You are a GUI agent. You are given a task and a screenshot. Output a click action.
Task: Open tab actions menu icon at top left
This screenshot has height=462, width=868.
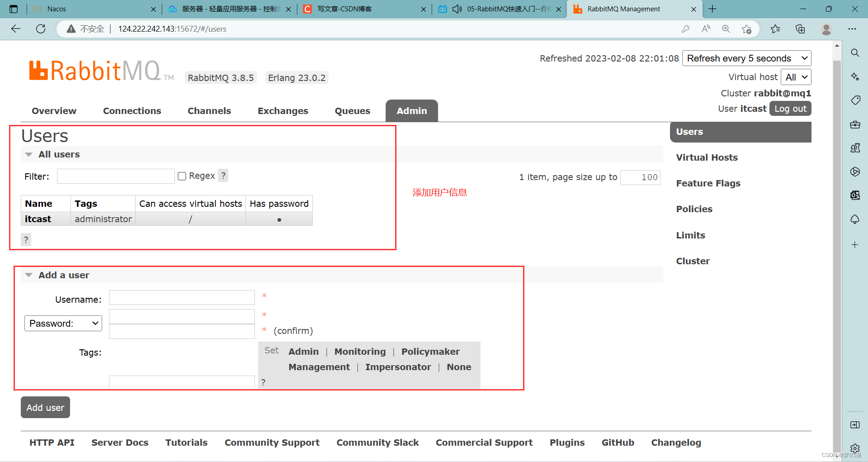click(x=14, y=9)
